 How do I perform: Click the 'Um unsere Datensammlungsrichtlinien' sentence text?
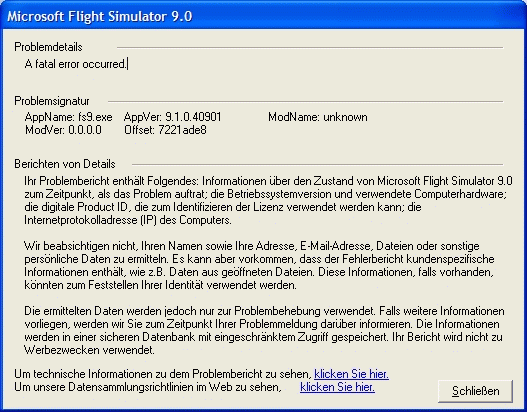tap(148, 387)
